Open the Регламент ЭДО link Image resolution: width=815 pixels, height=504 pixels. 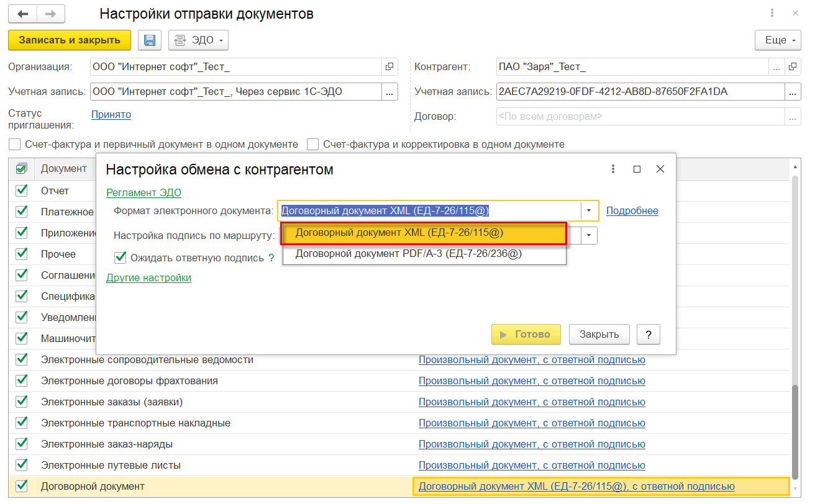(x=143, y=192)
